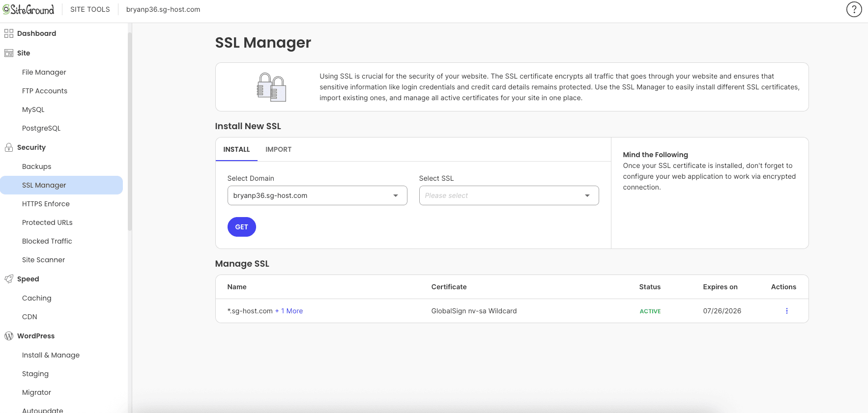Open the WordPress section in the sidebar
Viewport: 868px width, 413px height.
(x=36, y=336)
